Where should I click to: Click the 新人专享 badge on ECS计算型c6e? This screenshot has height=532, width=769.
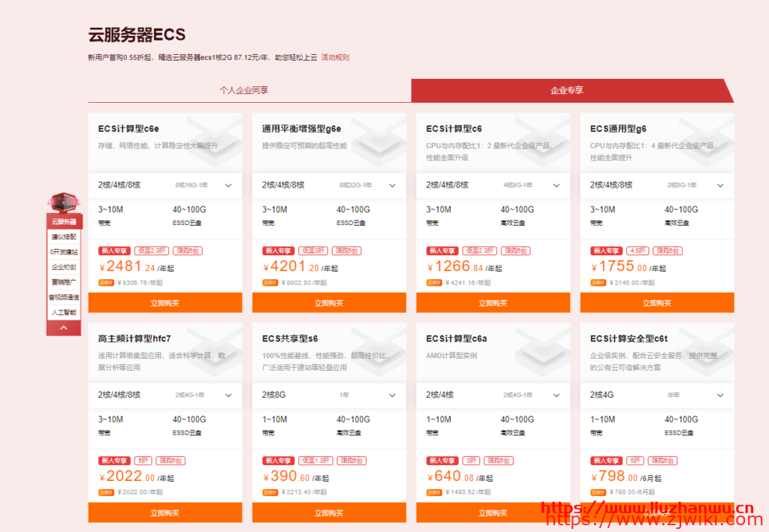tap(114, 251)
